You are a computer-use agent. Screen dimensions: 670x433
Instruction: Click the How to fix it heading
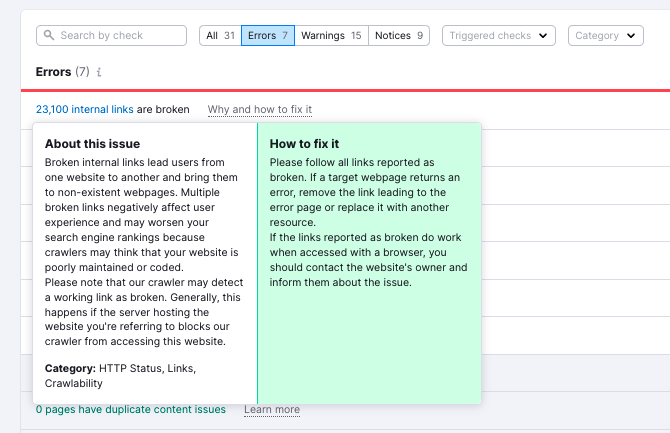pos(304,144)
